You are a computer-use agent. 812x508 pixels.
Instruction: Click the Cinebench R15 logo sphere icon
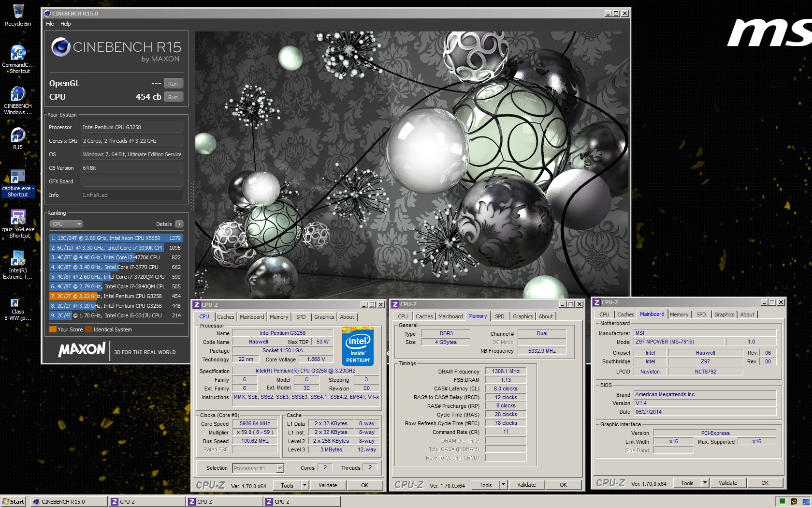click(x=61, y=47)
